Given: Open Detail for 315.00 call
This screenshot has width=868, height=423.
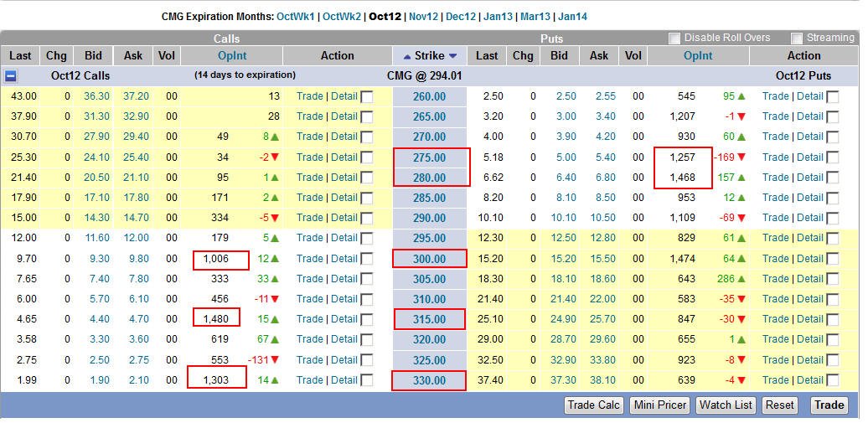Looking at the screenshot, I should pyautogui.click(x=344, y=319).
